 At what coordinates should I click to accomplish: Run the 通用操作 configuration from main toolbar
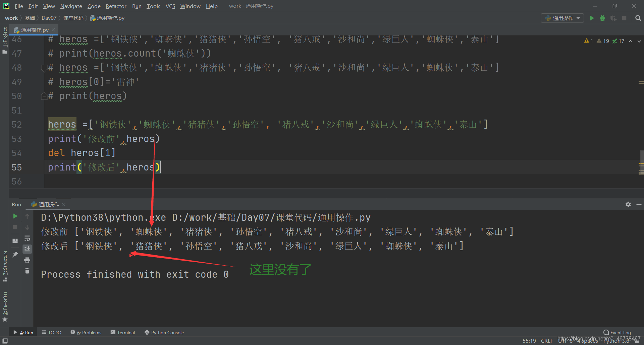coord(592,18)
